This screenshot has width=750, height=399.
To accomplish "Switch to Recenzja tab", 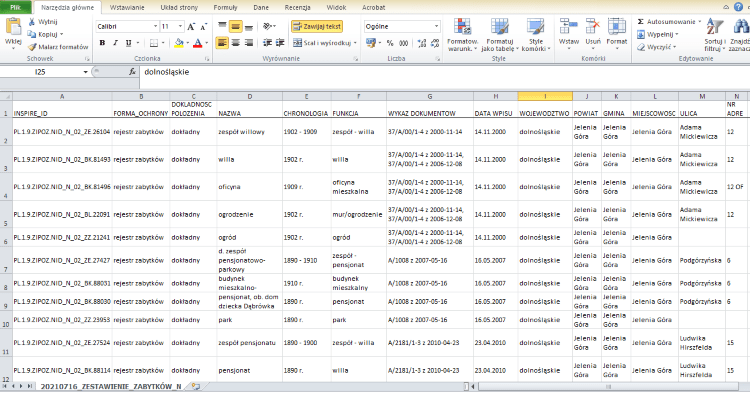I will [298, 8].
